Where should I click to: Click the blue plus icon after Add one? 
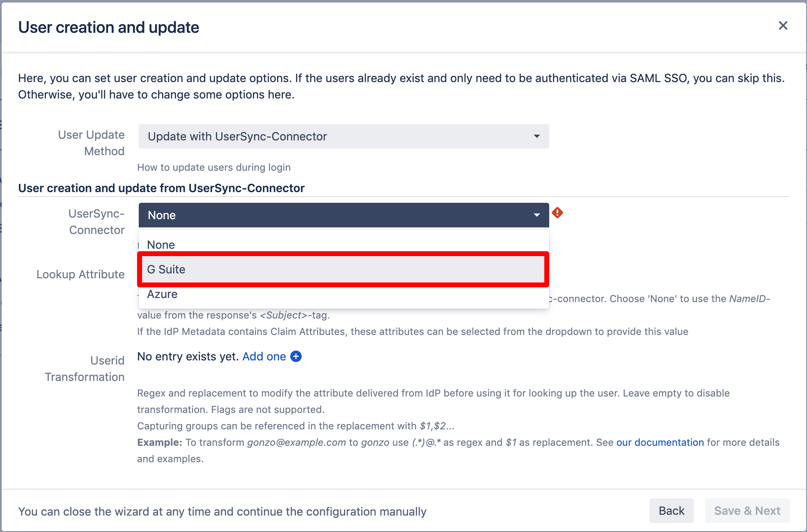click(x=296, y=356)
